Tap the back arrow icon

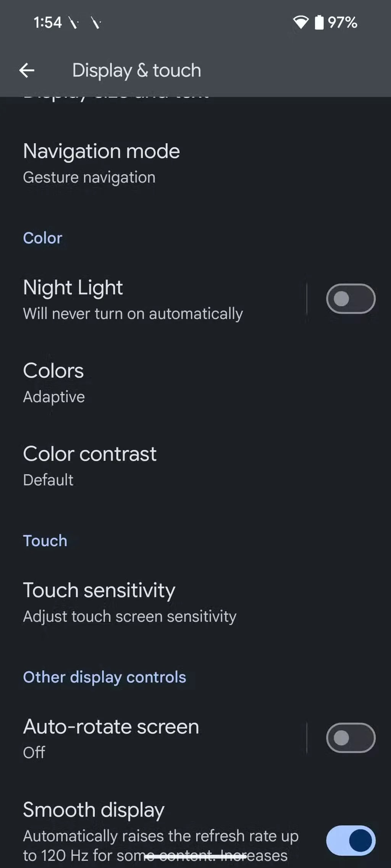tap(27, 71)
